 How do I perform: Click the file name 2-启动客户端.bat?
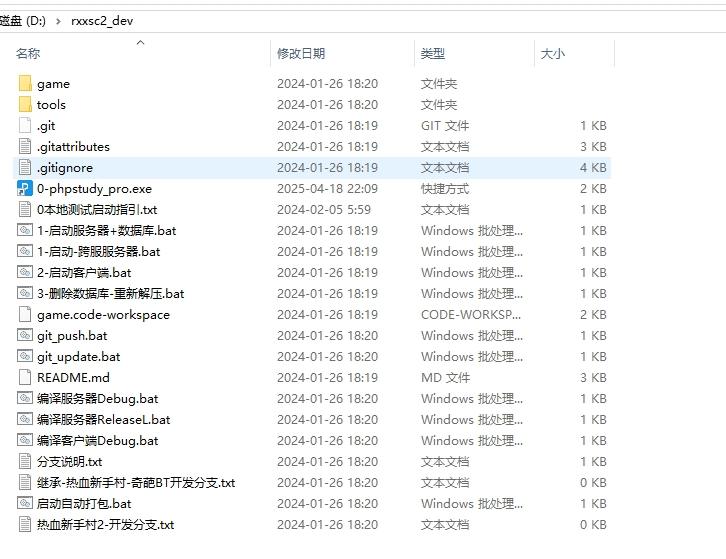point(84,272)
